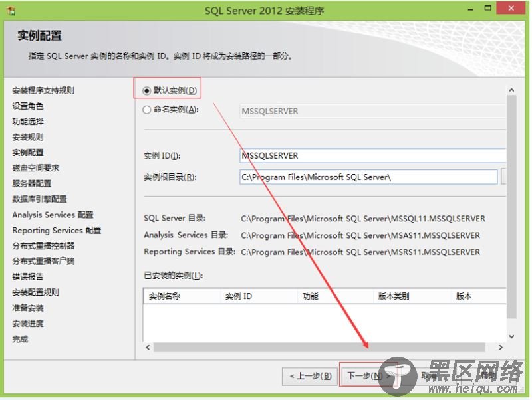Select 安装进度 step in sidebar
This screenshot has height=400, width=532.
pyautogui.click(x=28, y=324)
